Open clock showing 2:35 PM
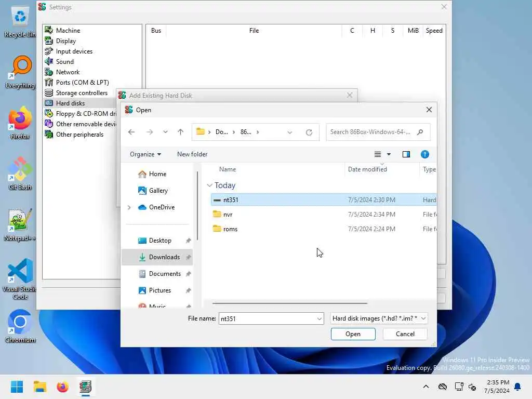This screenshot has width=532, height=399. [x=497, y=387]
